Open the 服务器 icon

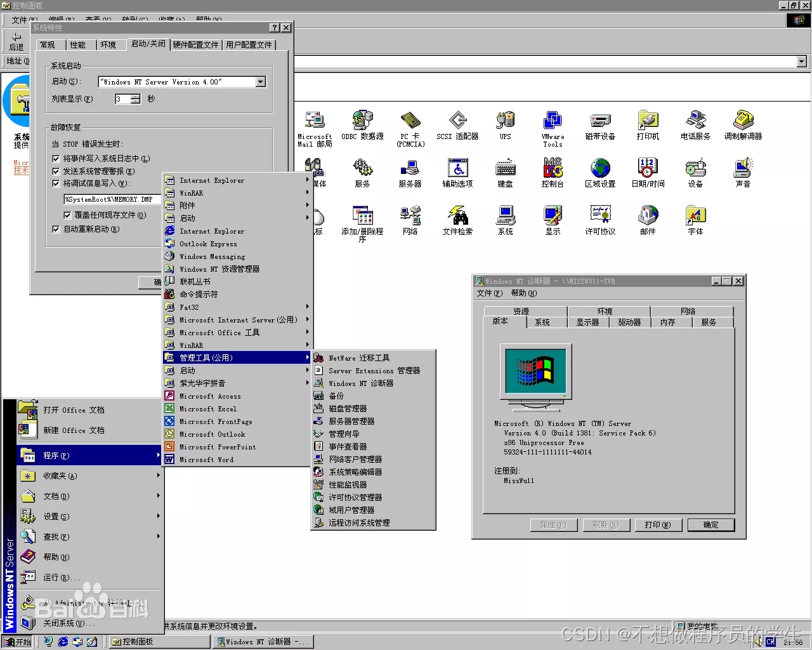tap(410, 172)
